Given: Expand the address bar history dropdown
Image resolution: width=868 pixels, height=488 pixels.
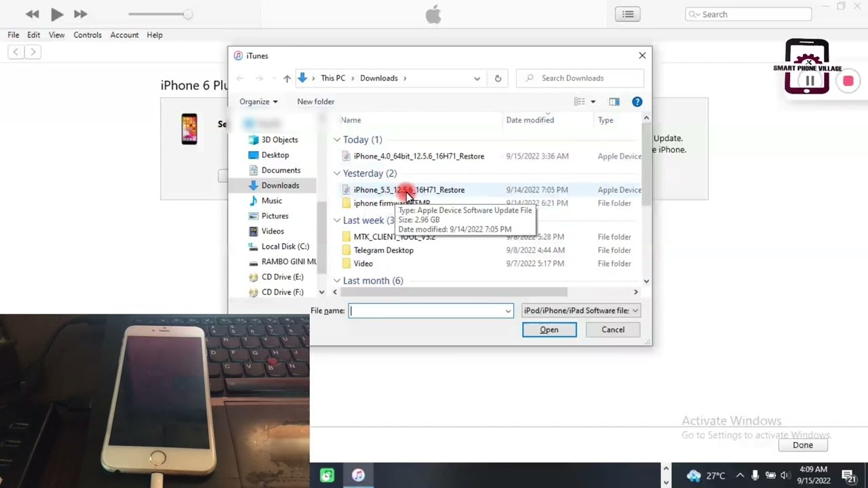Looking at the screenshot, I should [477, 79].
